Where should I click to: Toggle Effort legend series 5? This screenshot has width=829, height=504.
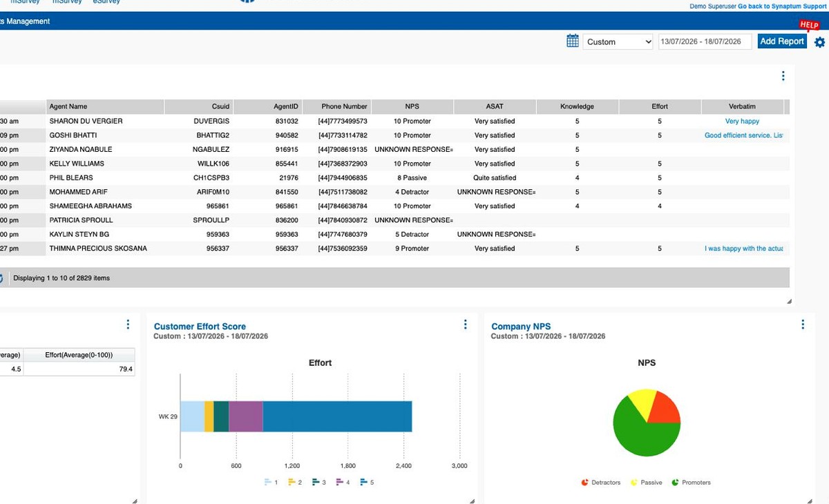(367, 482)
